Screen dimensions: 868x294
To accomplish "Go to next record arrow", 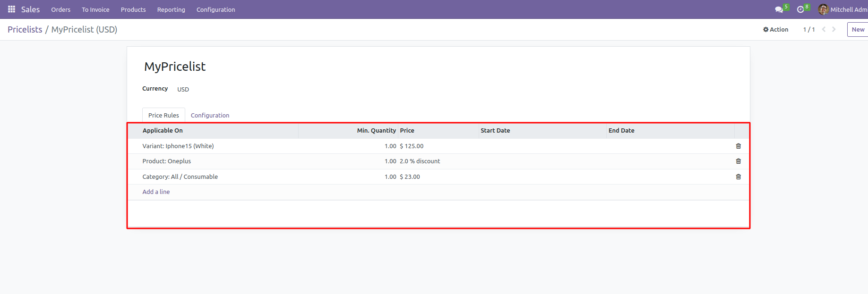I will 834,29.
